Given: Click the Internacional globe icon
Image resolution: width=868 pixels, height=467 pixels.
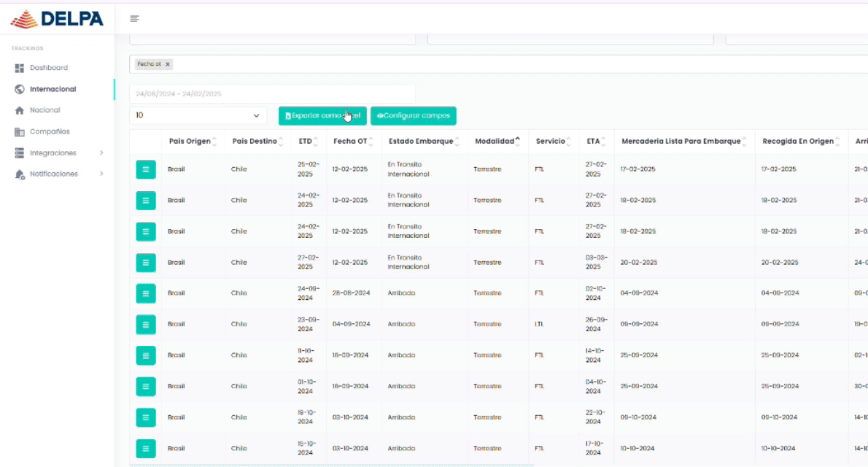Looking at the screenshot, I should (20, 89).
